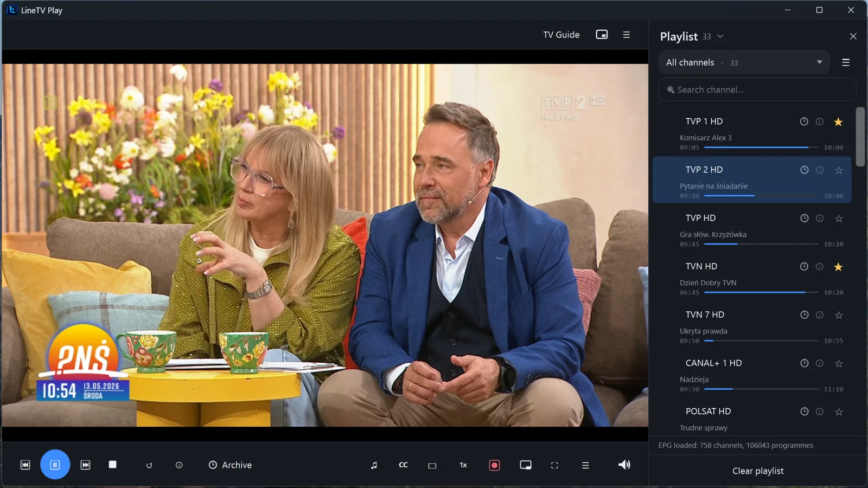This screenshot has height=488, width=868.
Task: Mark TVP HD as favorite
Action: pyautogui.click(x=839, y=219)
